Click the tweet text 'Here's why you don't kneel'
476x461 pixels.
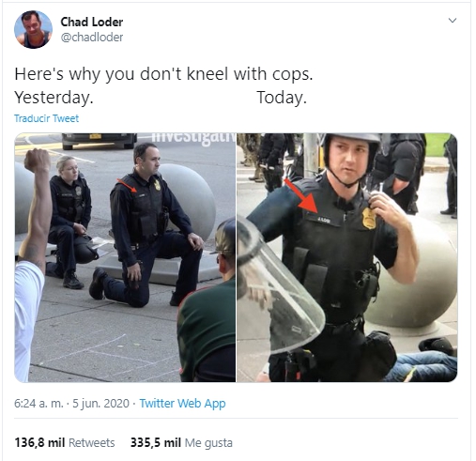pos(121,74)
